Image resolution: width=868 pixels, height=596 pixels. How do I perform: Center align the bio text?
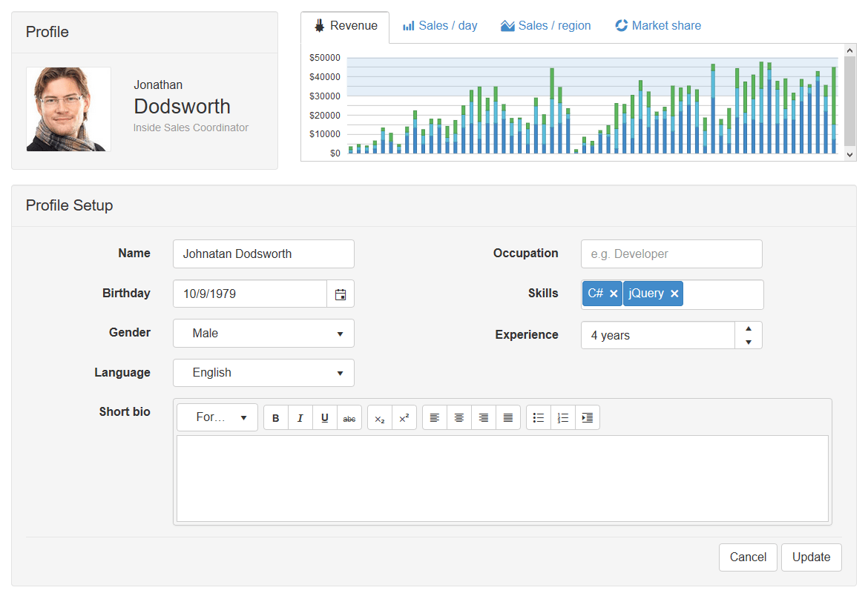[459, 418]
